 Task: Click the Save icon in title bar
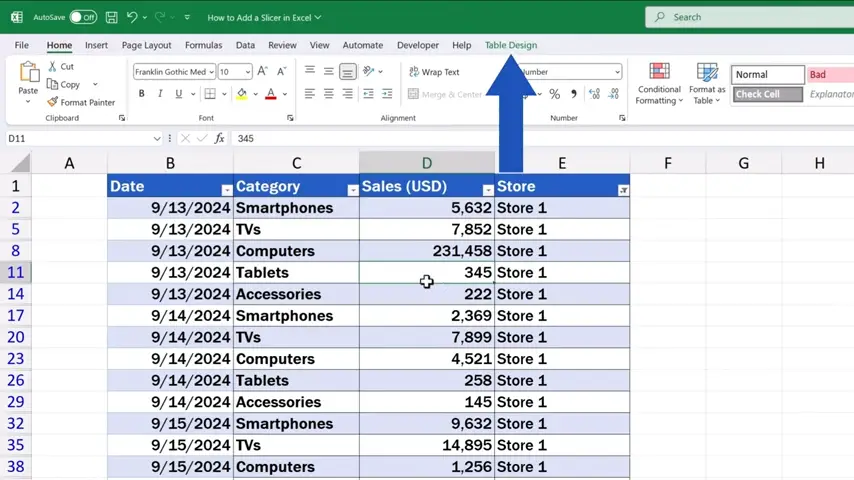pyautogui.click(x=111, y=17)
